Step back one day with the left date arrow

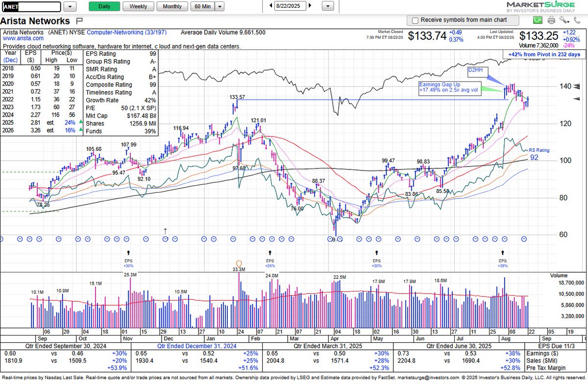click(x=270, y=6)
